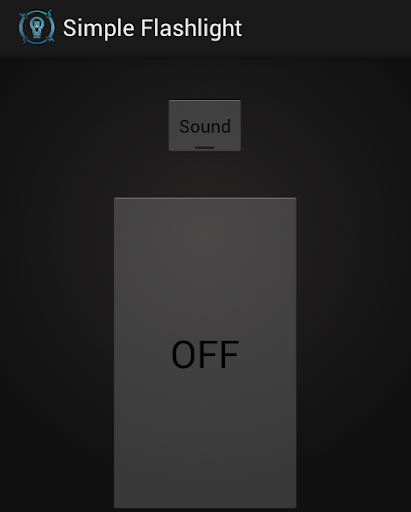The width and height of the screenshot is (411, 512).
Task: Click the word Sound
Action: [x=205, y=126]
